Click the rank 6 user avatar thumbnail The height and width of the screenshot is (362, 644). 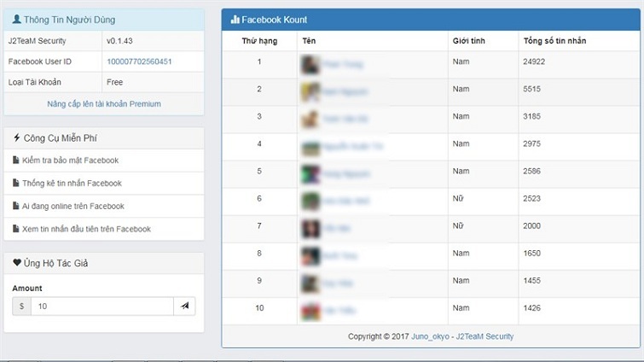[310, 201]
